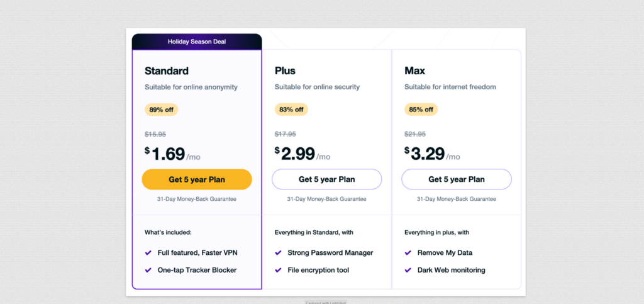Get the Standard 5 year Plan
Image resolution: width=644 pixels, height=304 pixels.
pos(197,179)
